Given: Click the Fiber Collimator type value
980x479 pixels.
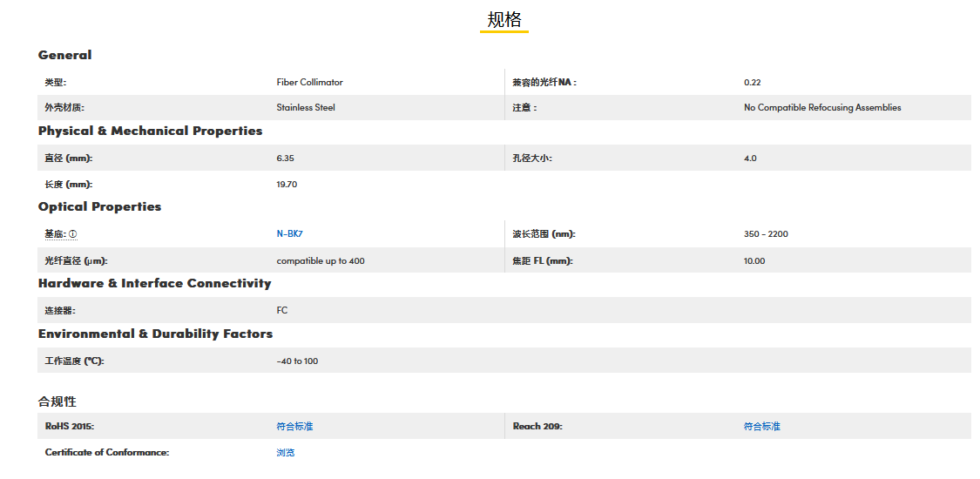Looking at the screenshot, I should 309,83.
